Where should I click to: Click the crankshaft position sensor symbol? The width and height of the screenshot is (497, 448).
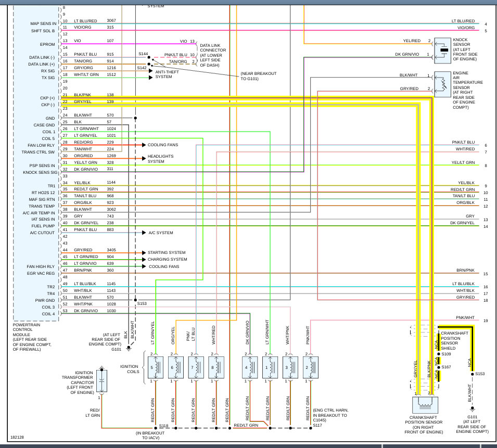425,405
